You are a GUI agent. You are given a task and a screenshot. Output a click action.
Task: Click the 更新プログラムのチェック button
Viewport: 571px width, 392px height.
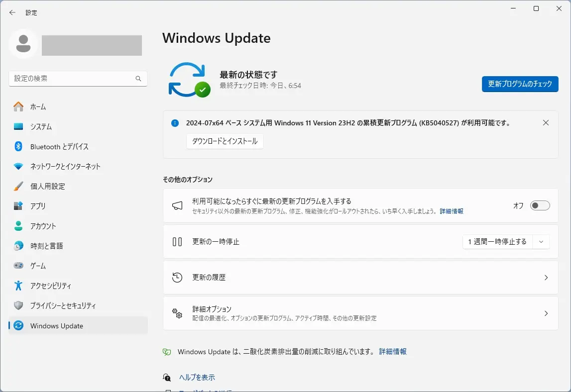[x=520, y=84]
